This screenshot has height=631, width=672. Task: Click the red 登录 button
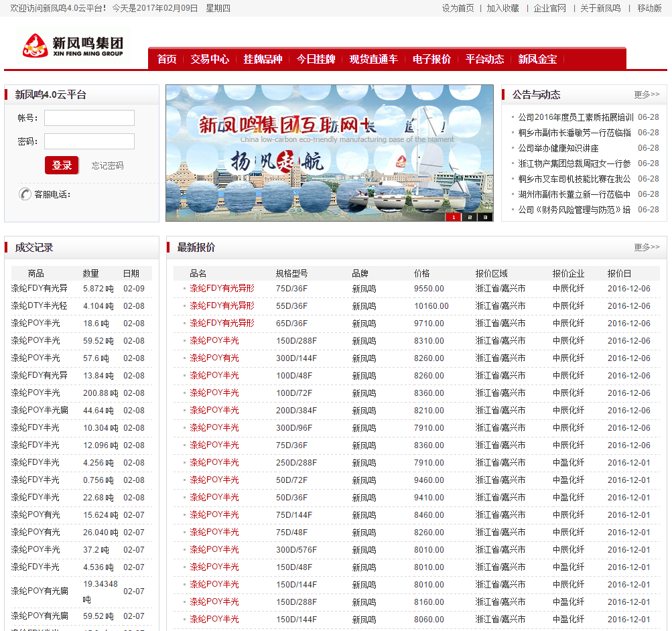pos(62,165)
